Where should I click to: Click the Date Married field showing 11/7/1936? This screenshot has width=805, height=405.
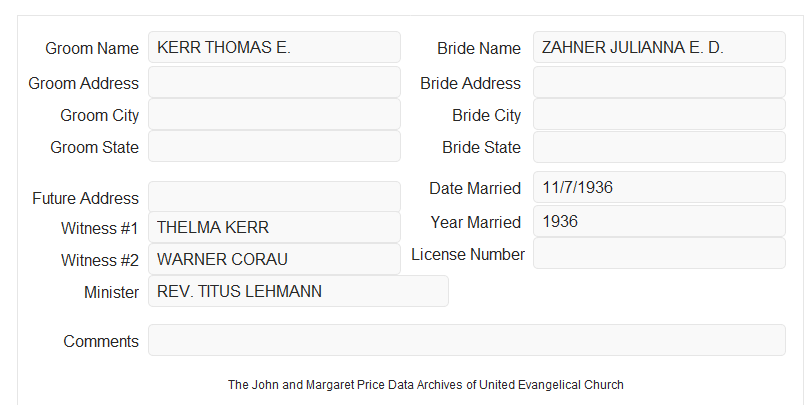(x=659, y=187)
